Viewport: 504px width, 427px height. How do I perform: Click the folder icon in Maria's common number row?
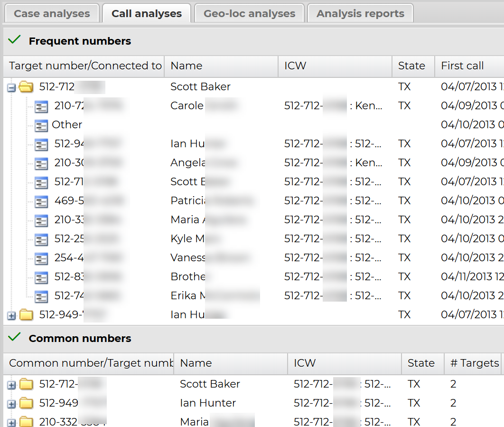(x=26, y=422)
